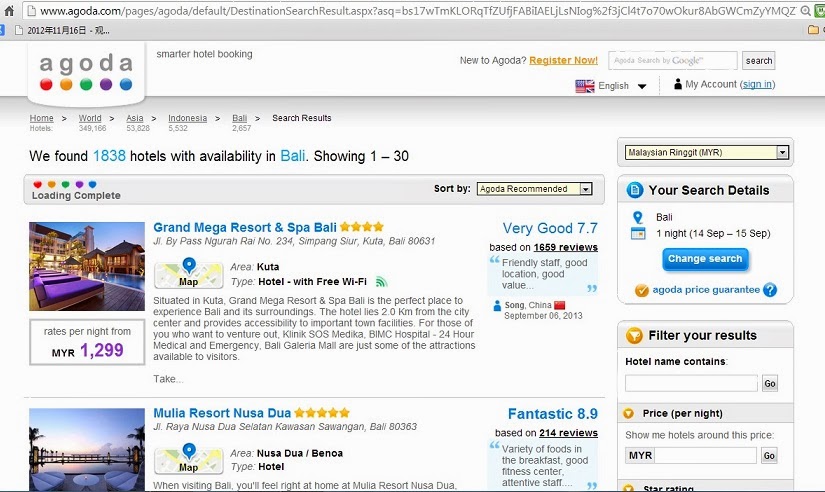Image resolution: width=825 pixels, height=492 pixels.
Task: Click Go button next to hotel name field
Action: (770, 384)
